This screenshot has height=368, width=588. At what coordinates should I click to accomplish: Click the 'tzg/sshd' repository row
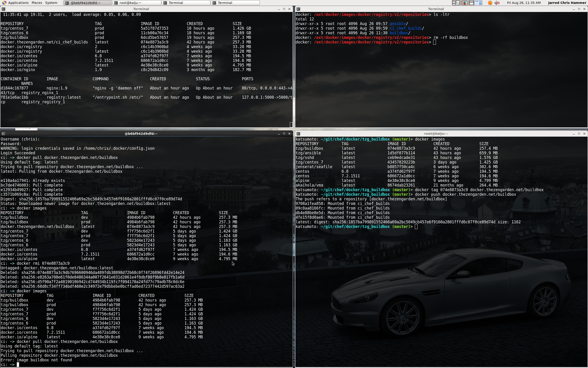click(396, 158)
